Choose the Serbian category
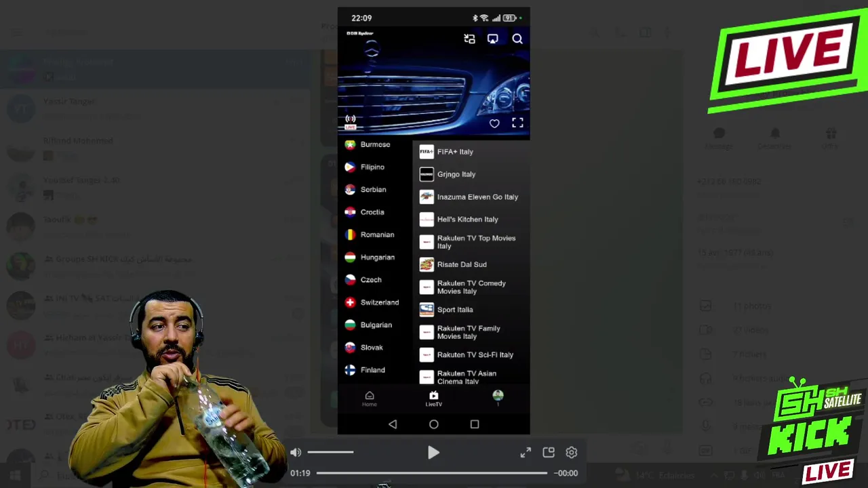Image resolution: width=868 pixels, height=488 pixels. [375, 190]
